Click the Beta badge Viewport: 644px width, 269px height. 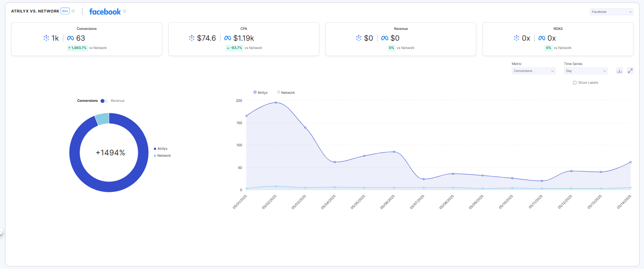coord(65,11)
